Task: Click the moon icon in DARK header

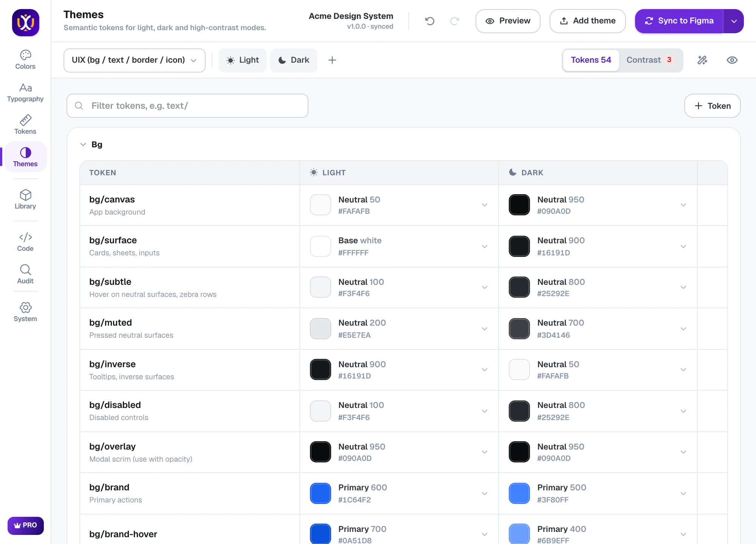Action: click(x=513, y=172)
